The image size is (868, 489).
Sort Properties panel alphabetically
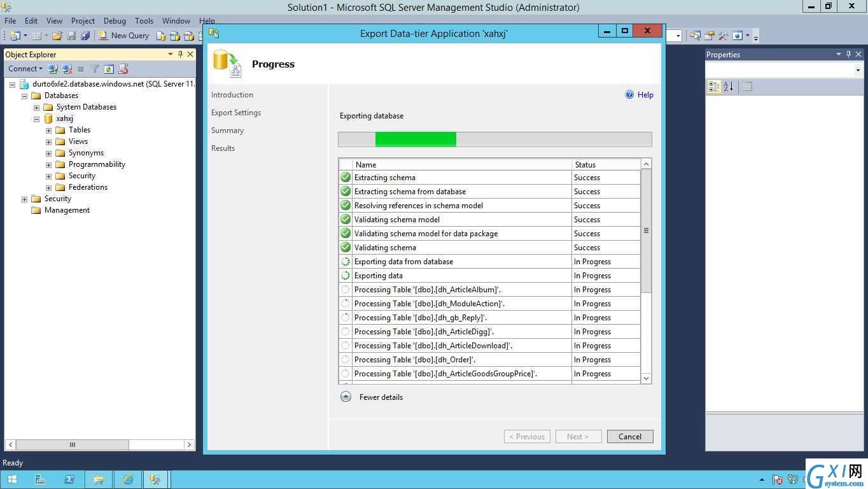coord(729,87)
